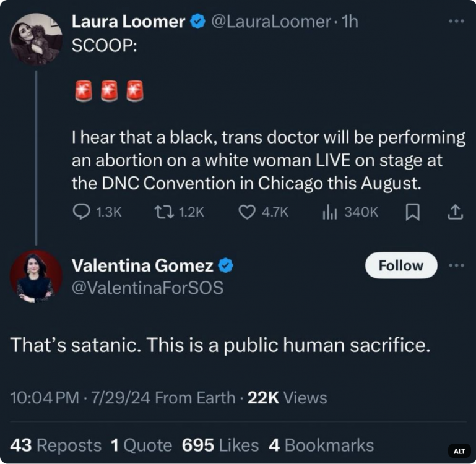Image resolution: width=476 pixels, height=464 pixels.
Task: View the 43 Reposts list
Action: (56, 445)
